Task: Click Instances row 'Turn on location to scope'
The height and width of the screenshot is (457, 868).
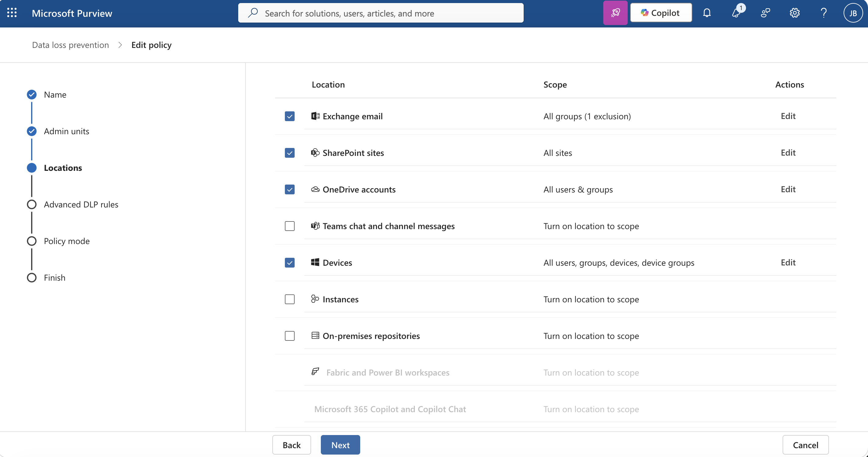Action: pyautogui.click(x=591, y=299)
